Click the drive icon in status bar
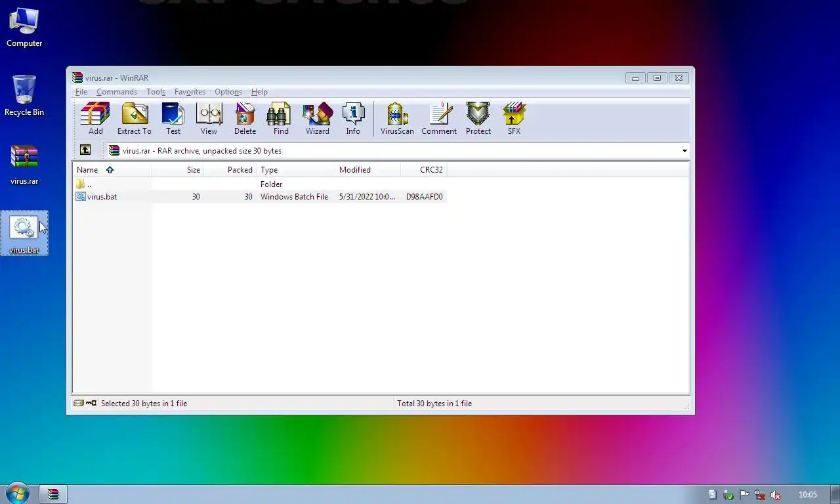The height and width of the screenshot is (504, 840). (x=79, y=403)
